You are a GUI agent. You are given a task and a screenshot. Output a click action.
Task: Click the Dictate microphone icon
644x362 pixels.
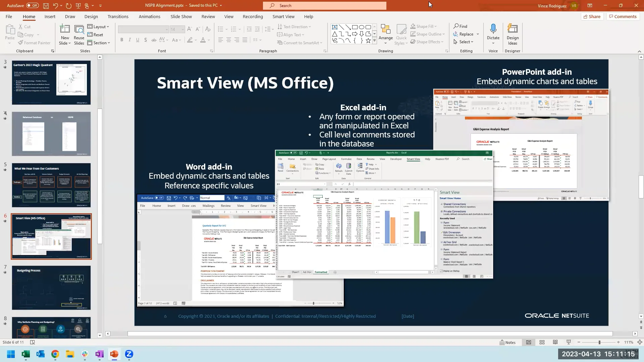coord(493,29)
